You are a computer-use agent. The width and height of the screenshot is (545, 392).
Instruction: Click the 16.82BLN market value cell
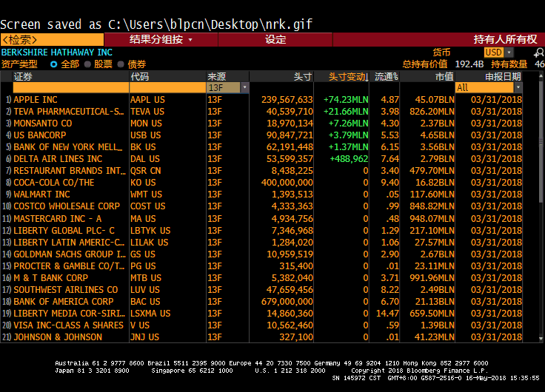(x=435, y=182)
